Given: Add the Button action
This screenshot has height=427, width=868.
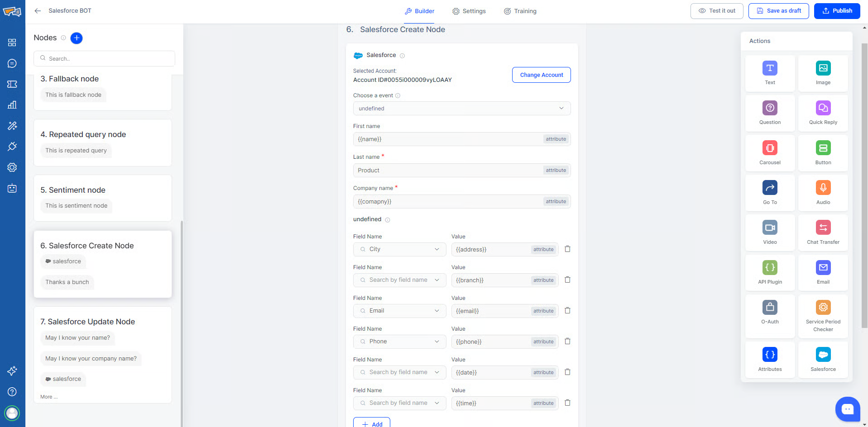Looking at the screenshot, I should pyautogui.click(x=823, y=153).
